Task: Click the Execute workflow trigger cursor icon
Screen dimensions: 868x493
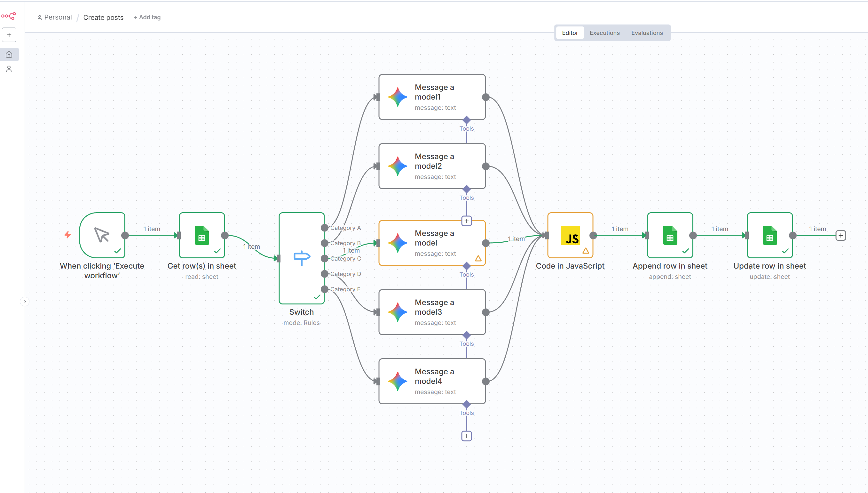Action: (102, 235)
